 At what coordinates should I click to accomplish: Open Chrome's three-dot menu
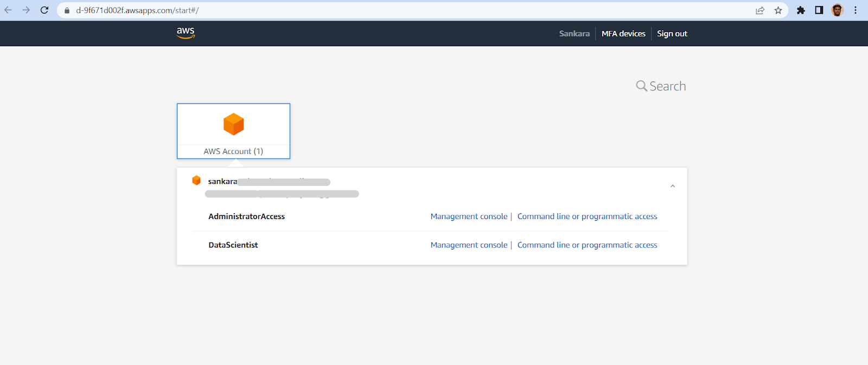(856, 10)
